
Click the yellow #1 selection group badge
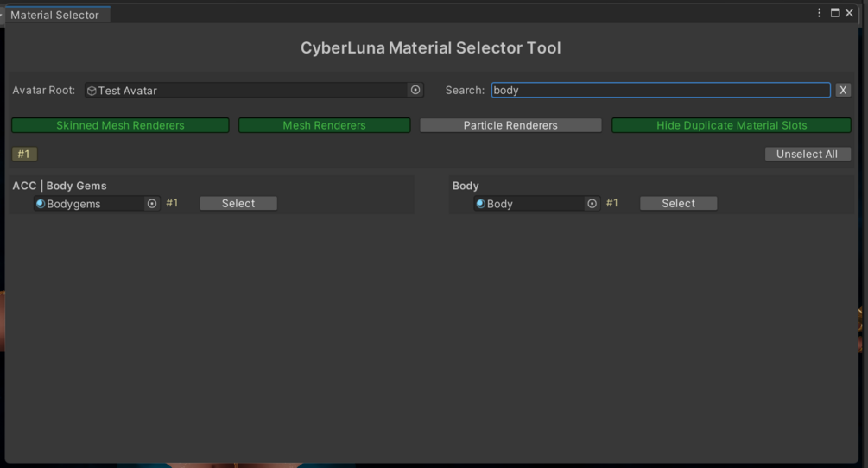[24, 154]
